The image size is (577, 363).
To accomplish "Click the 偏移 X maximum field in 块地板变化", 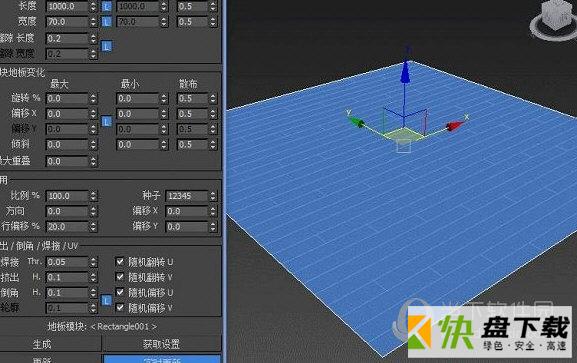I will [67, 114].
